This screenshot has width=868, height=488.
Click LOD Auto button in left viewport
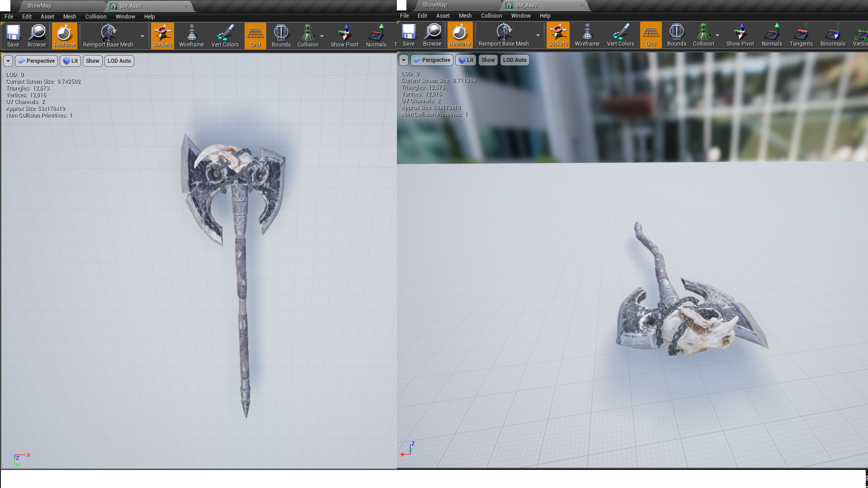coord(119,61)
